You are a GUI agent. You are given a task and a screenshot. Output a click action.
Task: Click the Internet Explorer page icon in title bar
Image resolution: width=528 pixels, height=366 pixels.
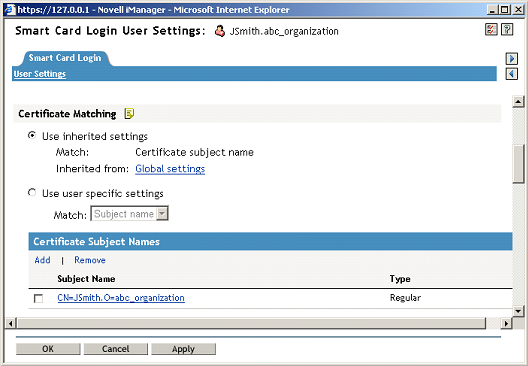(10, 9)
